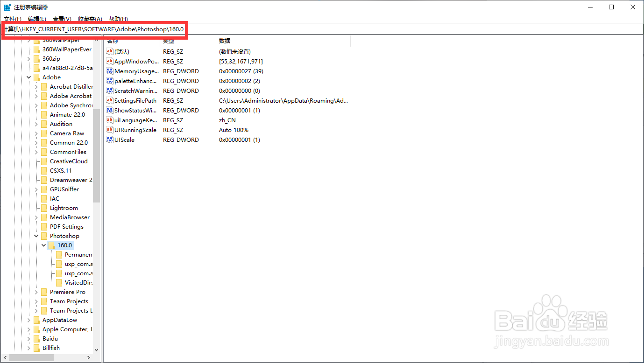This screenshot has width=644, height=363.
Task: Click the IAC folder icon
Action: point(44,199)
